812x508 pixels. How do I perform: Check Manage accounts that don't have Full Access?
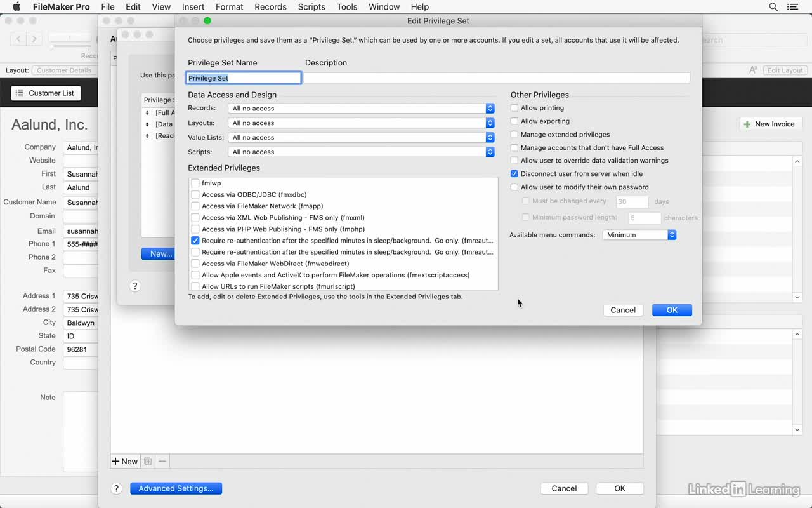pos(514,148)
